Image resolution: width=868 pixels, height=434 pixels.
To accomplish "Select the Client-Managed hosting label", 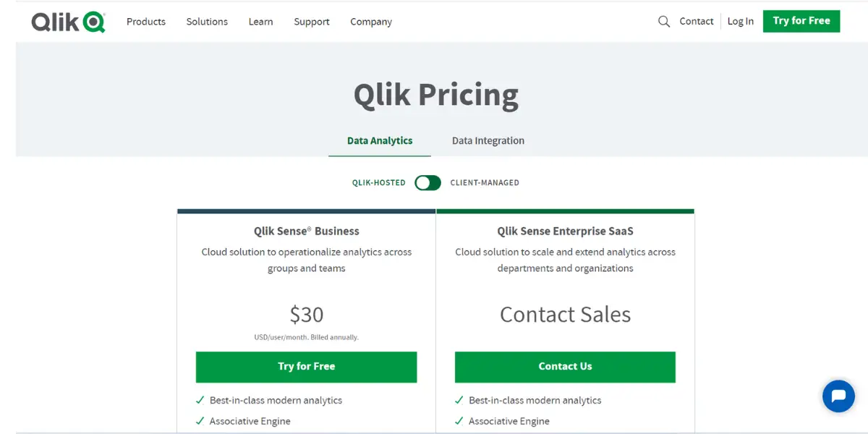I will [485, 183].
